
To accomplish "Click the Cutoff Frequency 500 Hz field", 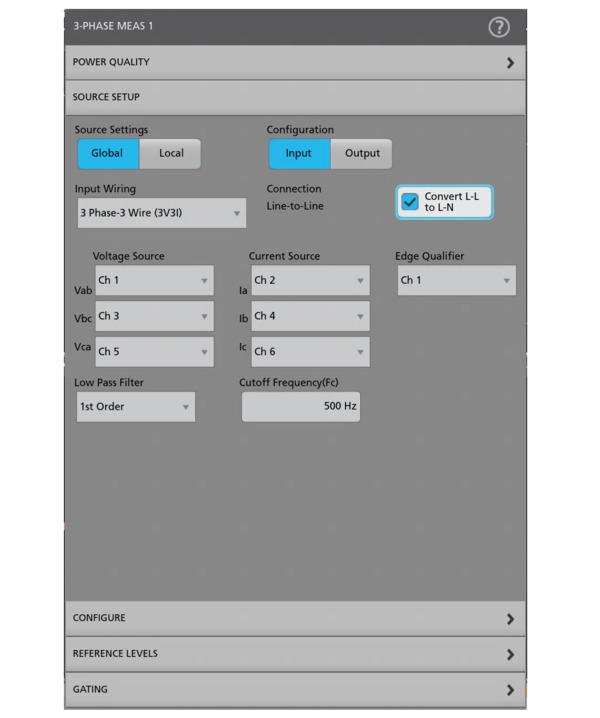I will click(x=300, y=407).
